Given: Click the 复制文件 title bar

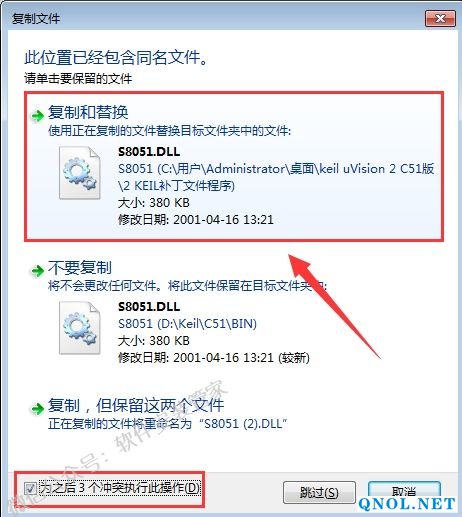Looking at the screenshot, I should click(213, 18).
